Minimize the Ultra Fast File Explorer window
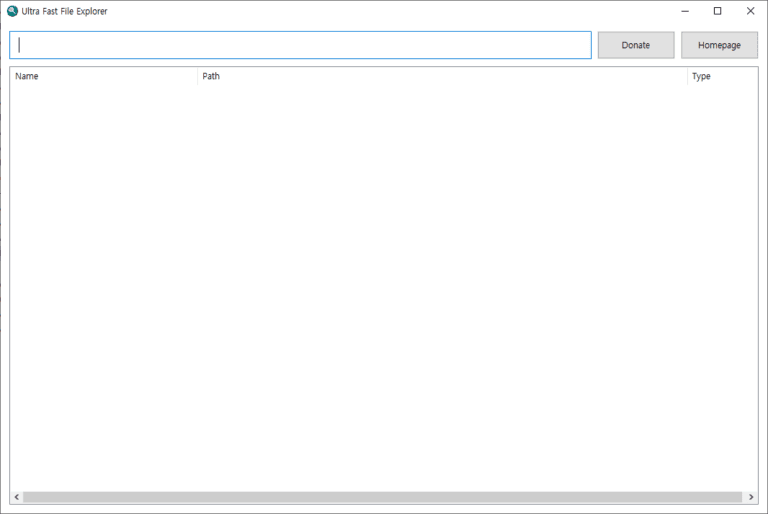 pyautogui.click(x=685, y=11)
